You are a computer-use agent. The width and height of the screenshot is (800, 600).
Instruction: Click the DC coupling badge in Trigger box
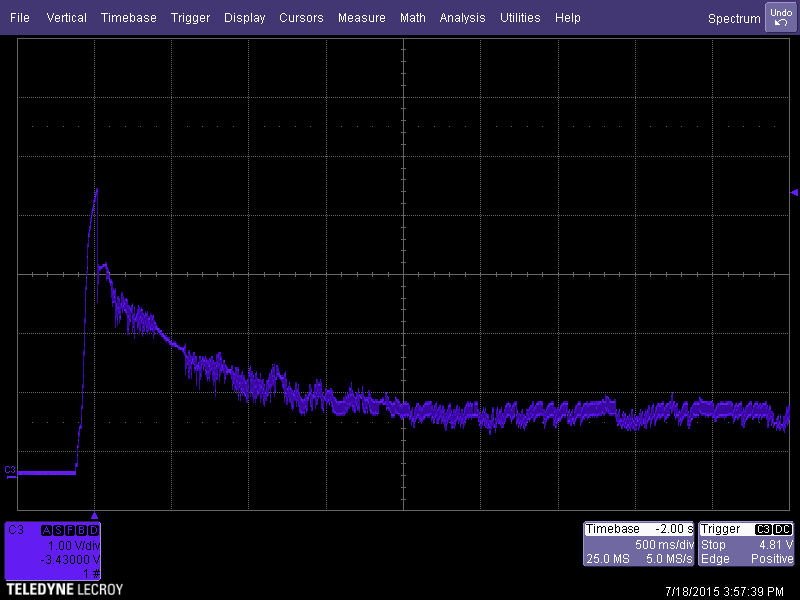[783, 529]
